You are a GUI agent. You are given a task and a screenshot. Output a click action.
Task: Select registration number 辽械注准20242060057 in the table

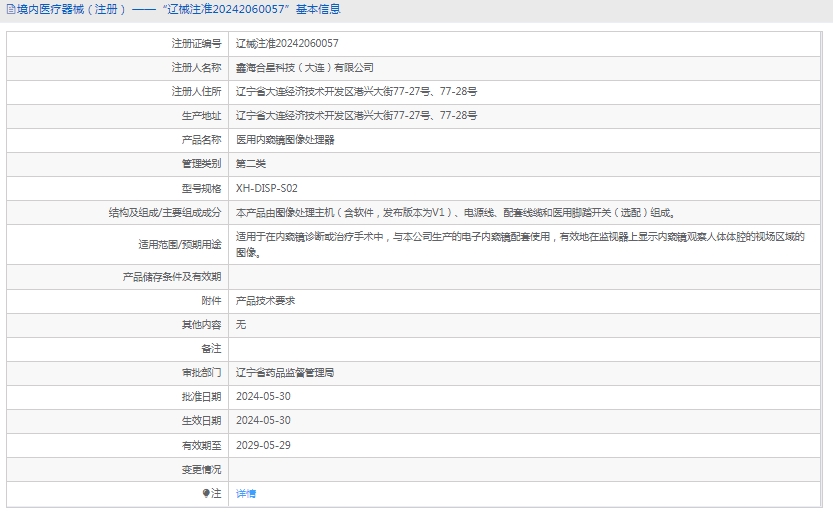click(287, 44)
